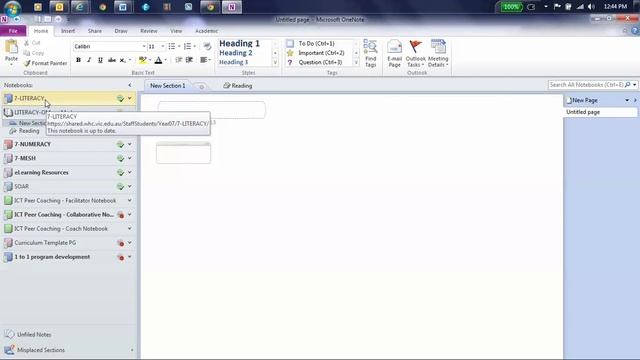
Task: Toggle Italic formatting
Action: pyautogui.click(x=89, y=60)
